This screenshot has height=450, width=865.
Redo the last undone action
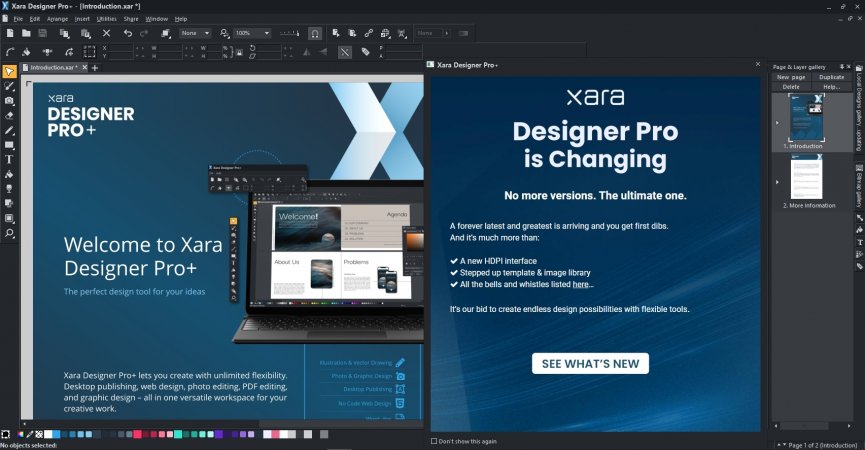(144, 33)
